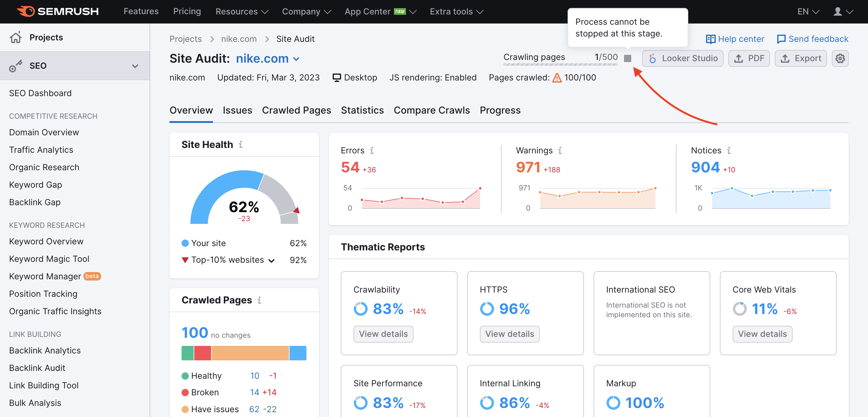Click nike.com in the breadcrumb

(x=239, y=39)
